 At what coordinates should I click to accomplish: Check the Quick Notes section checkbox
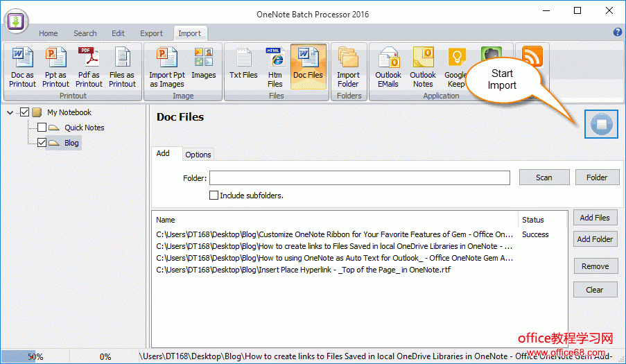tap(42, 128)
